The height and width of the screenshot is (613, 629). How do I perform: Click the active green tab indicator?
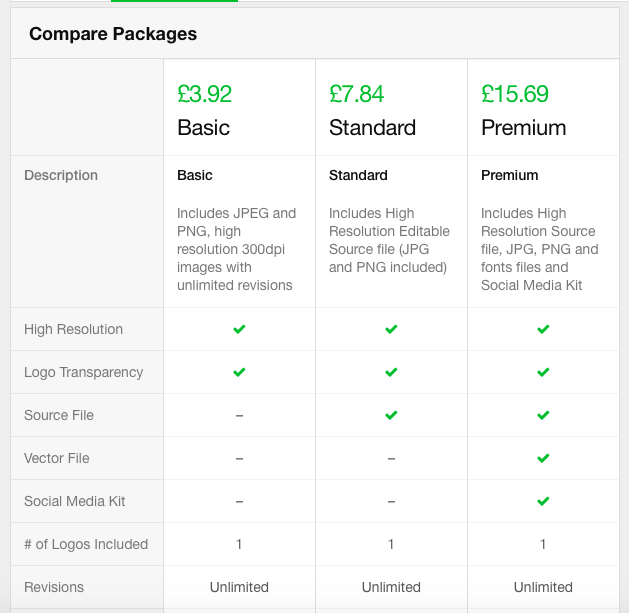(174, 1)
